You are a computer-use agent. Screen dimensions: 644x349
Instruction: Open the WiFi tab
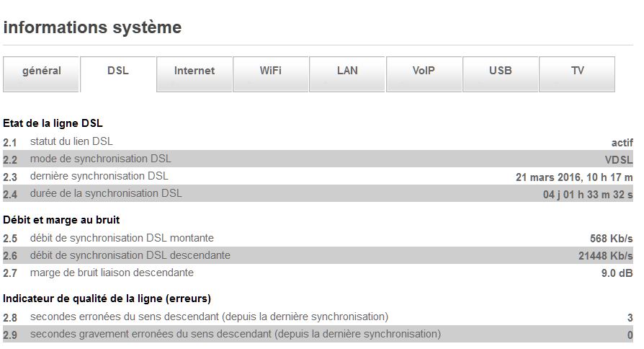pos(271,71)
